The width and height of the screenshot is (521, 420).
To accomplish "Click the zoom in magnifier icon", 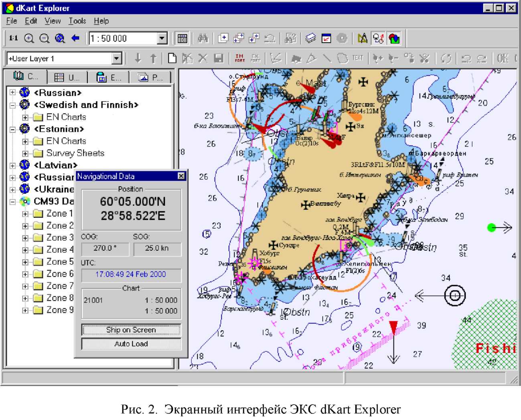I will point(29,38).
